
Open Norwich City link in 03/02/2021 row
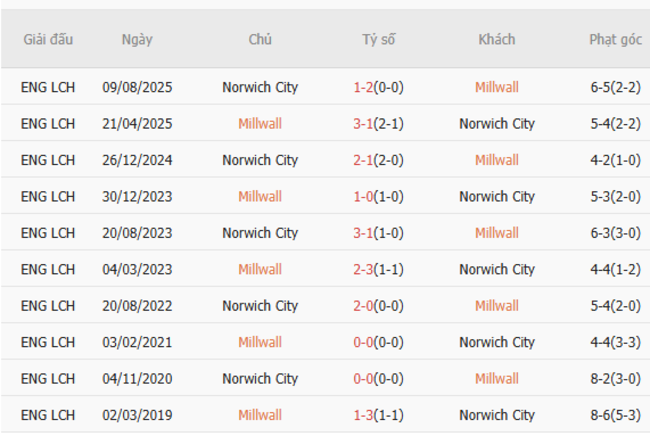point(497,342)
